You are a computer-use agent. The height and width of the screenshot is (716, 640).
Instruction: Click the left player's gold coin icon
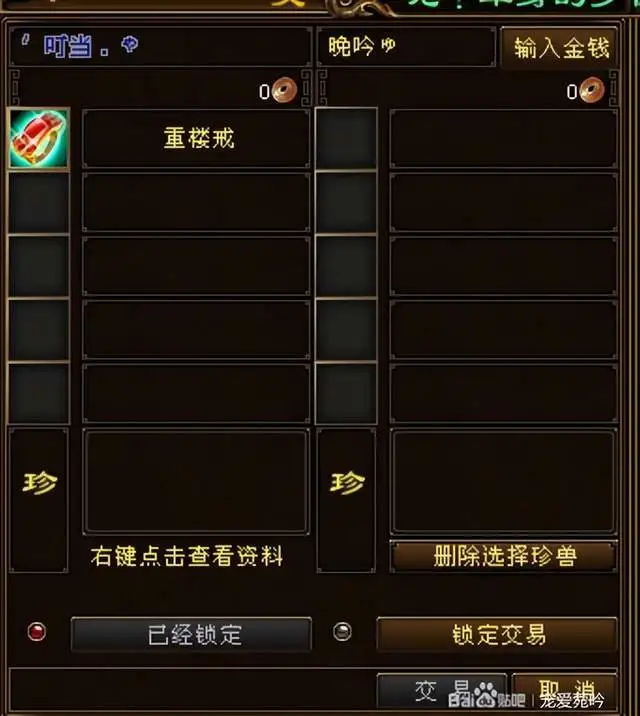point(284,90)
